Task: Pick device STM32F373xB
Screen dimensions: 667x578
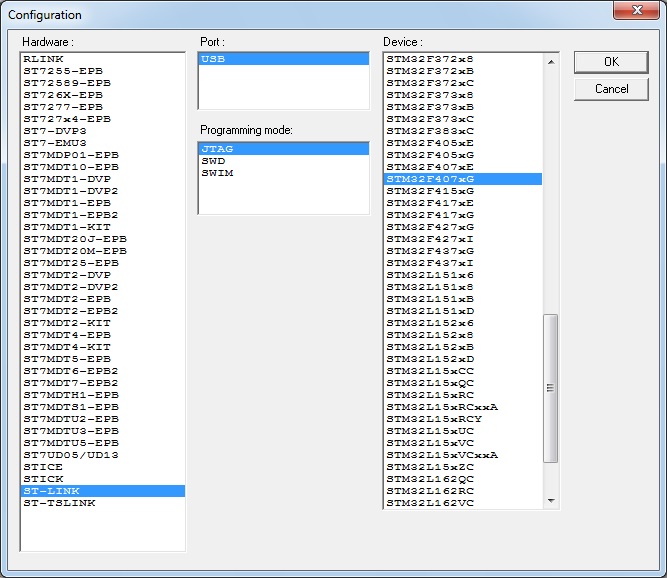Action: click(x=463, y=107)
